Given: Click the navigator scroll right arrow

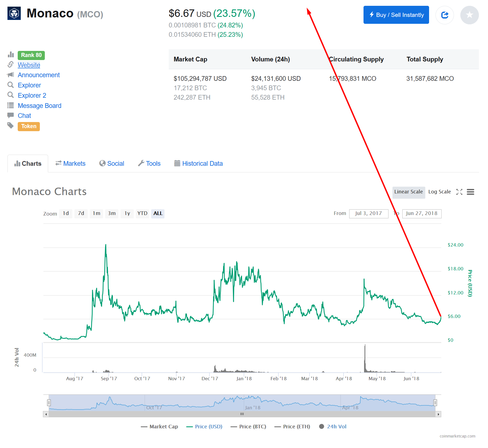Looking at the screenshot, I should point(438,414).
